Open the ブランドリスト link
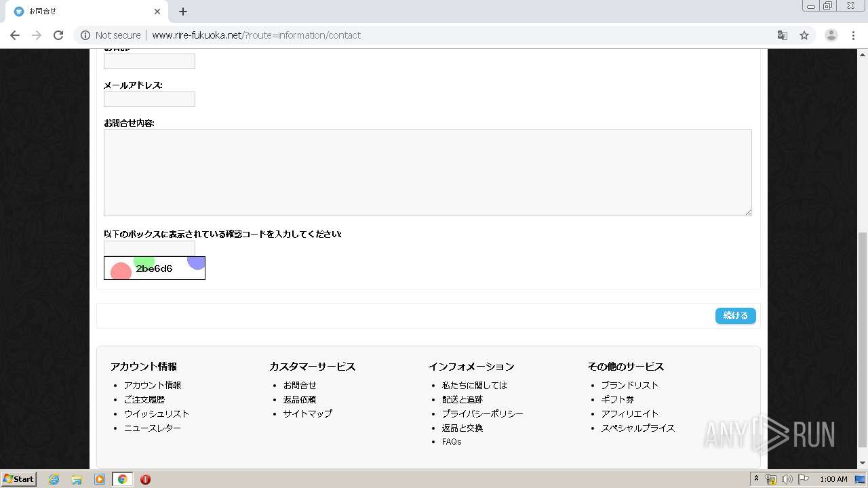868x488 pixels. tap(630, 385)
